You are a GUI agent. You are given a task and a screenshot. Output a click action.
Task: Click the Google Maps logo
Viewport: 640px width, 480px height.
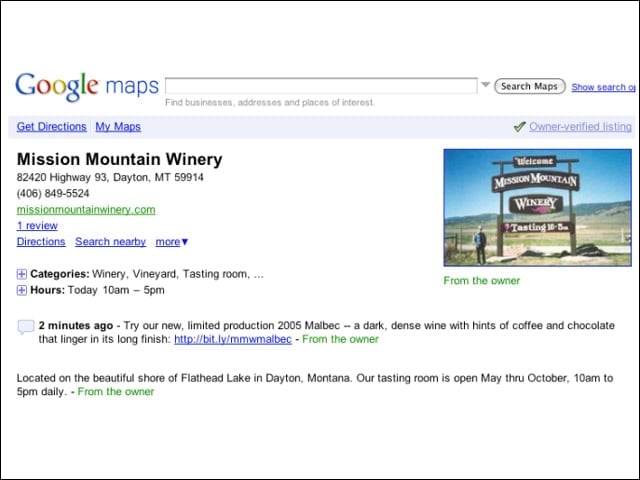(x=87, y=87)
